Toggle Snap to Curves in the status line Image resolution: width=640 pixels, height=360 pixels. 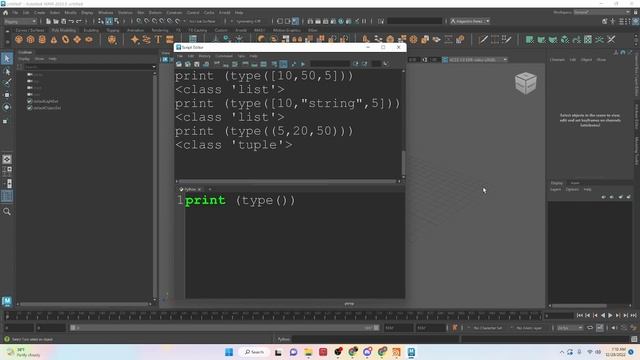click(147, 21)
